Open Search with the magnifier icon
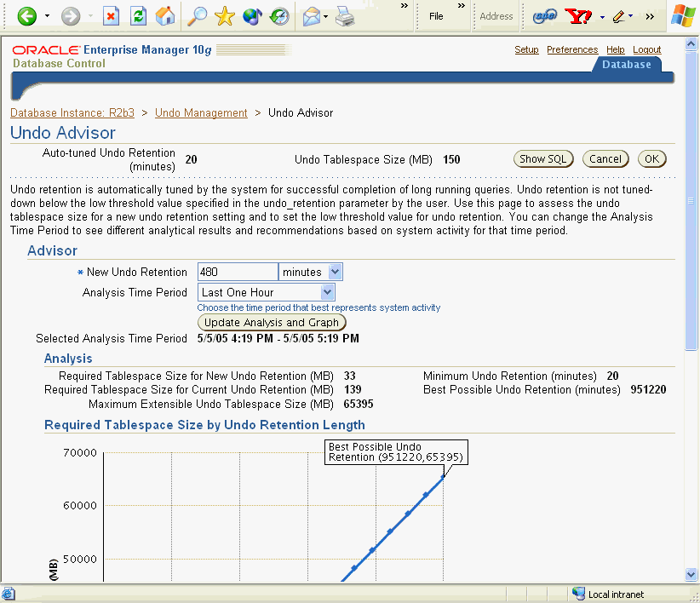This screenshot has width=700, height=603. coord(197,15)
